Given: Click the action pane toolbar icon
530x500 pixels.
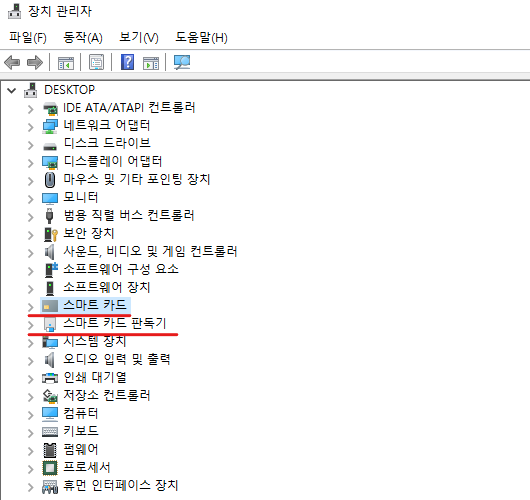Looking at the screenshot, I should point(151,63).
